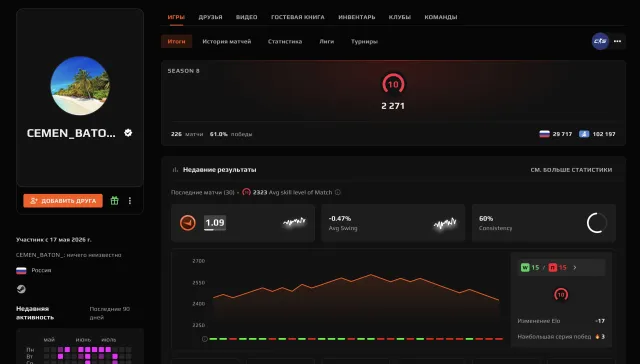The height and width of the screenshot is (364, 640).
Task: Open the ИГРЫ tab
Action: (x=176, y=17)
